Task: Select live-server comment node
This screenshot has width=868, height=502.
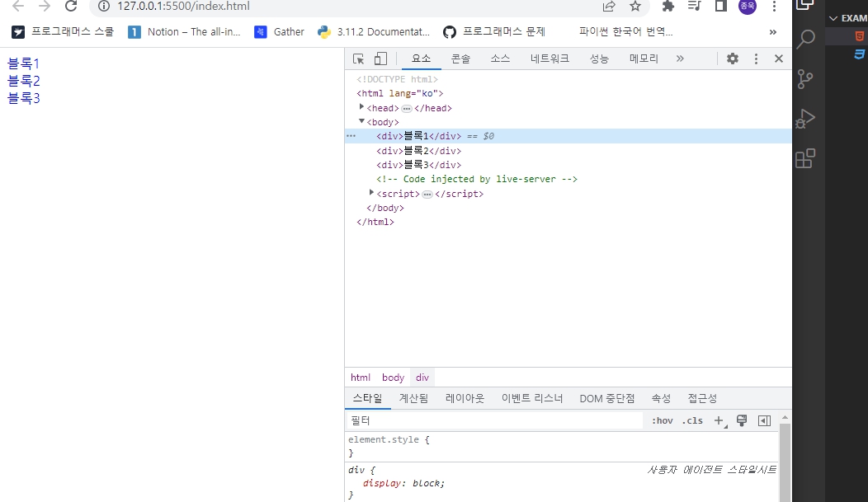Action: 477,179
